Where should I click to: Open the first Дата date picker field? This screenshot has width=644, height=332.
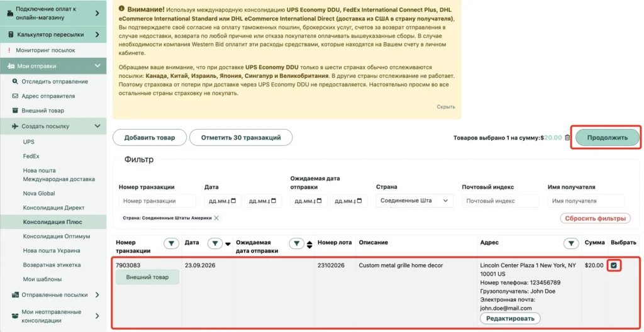click(223, 201)
